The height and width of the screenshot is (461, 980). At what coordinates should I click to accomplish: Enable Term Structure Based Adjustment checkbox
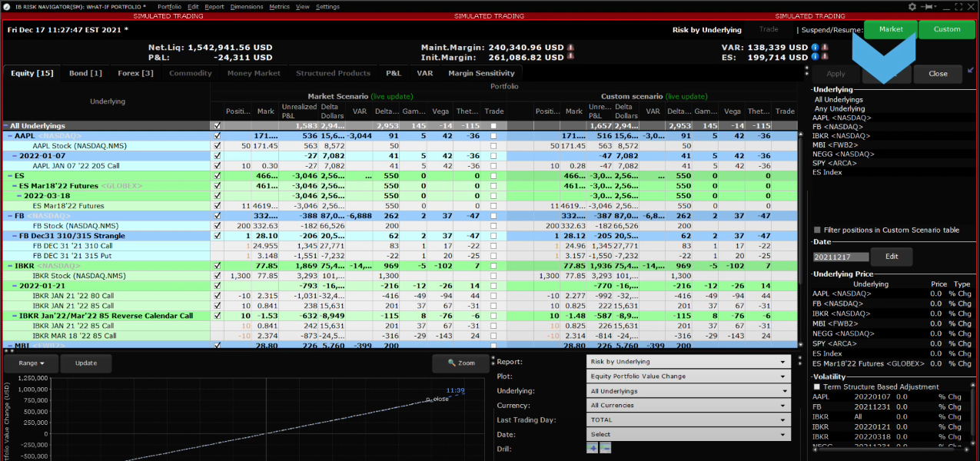coord(816,386)
